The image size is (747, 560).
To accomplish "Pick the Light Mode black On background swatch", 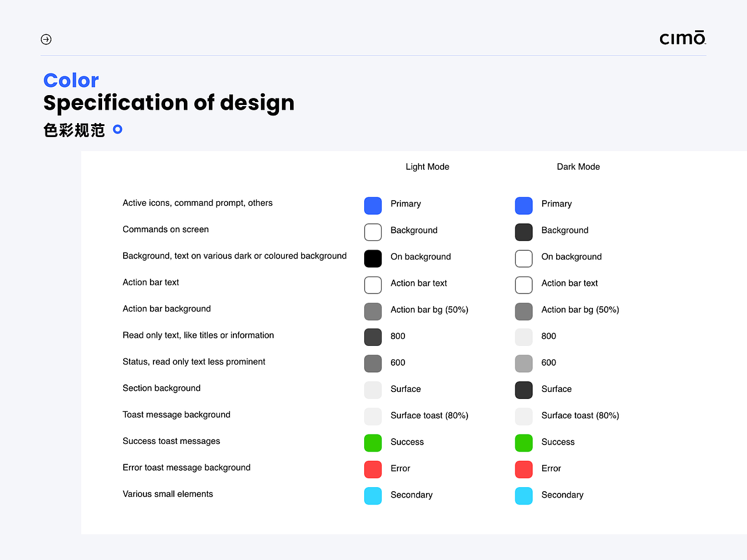I will 373,258.
